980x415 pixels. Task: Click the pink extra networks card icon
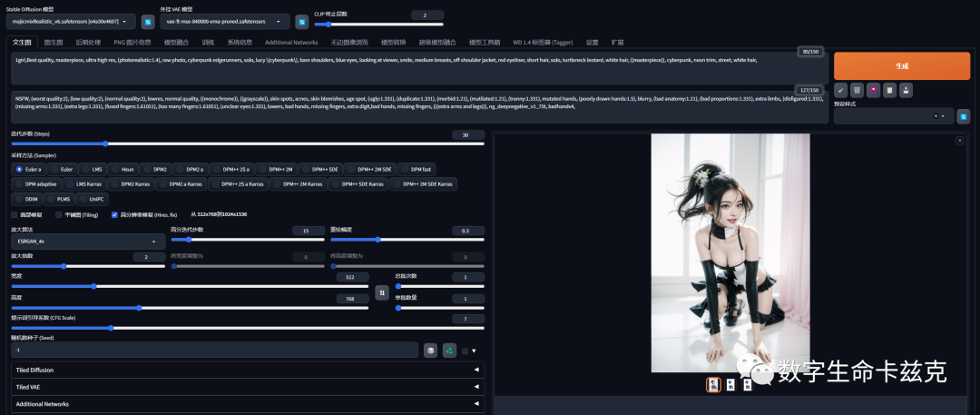[873, 90]
